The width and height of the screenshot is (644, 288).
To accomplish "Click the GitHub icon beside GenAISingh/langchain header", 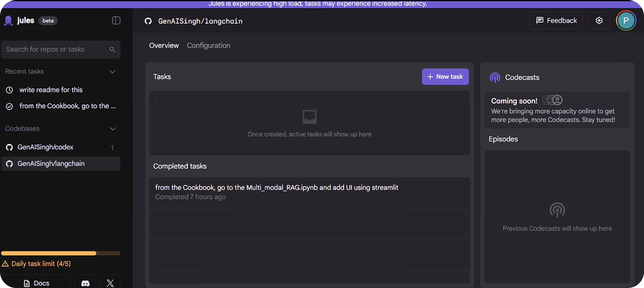I will coord(148,21).
